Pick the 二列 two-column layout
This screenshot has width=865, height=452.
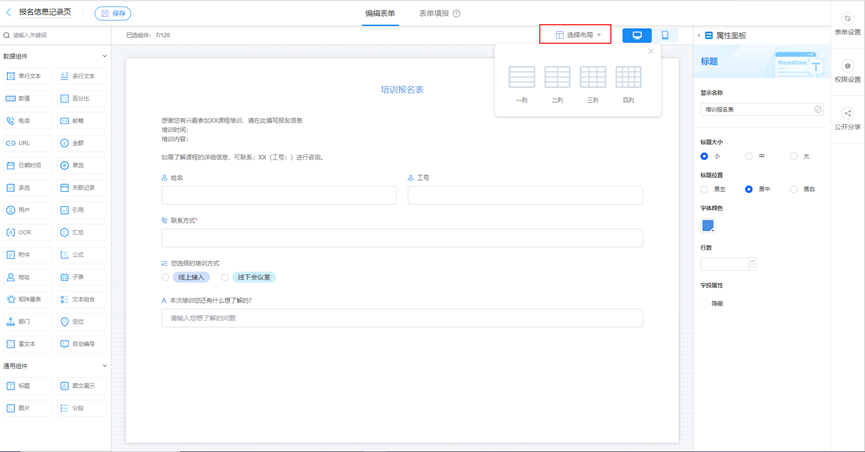tap(557, 84)
